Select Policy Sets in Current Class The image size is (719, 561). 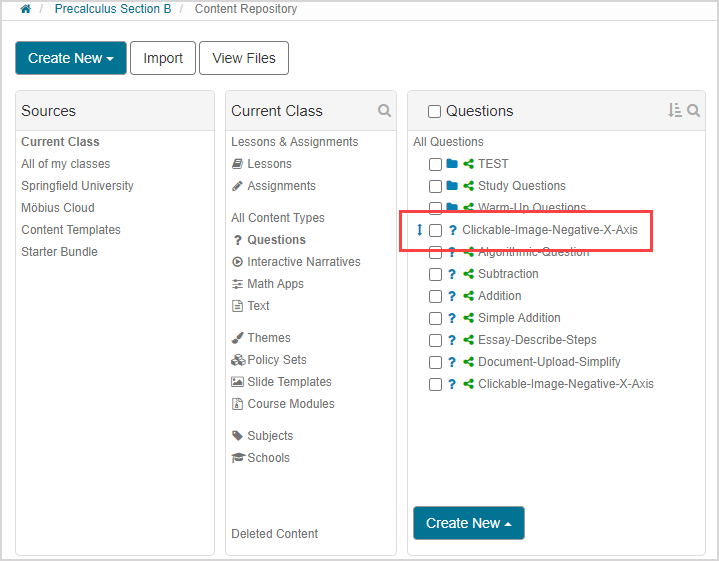[x=276, y=360]
